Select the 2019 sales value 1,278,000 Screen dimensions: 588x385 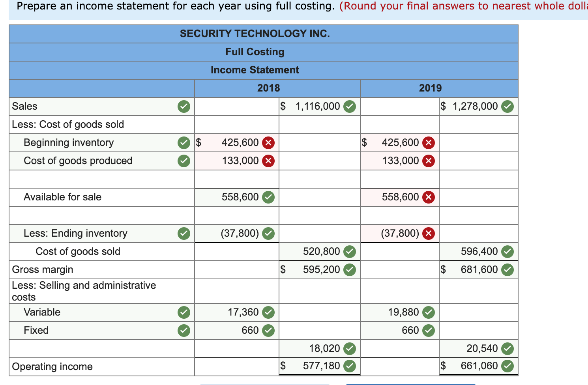tap(475, 106)
